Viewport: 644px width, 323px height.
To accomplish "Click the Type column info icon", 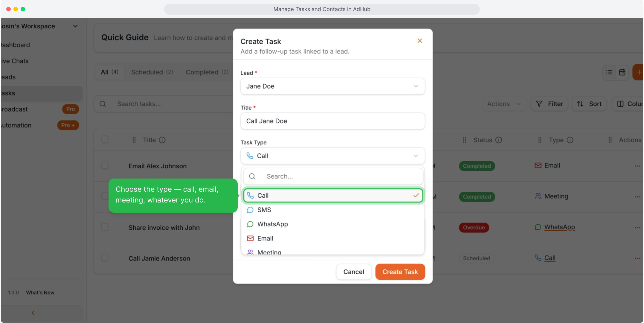I will point(570,140).
